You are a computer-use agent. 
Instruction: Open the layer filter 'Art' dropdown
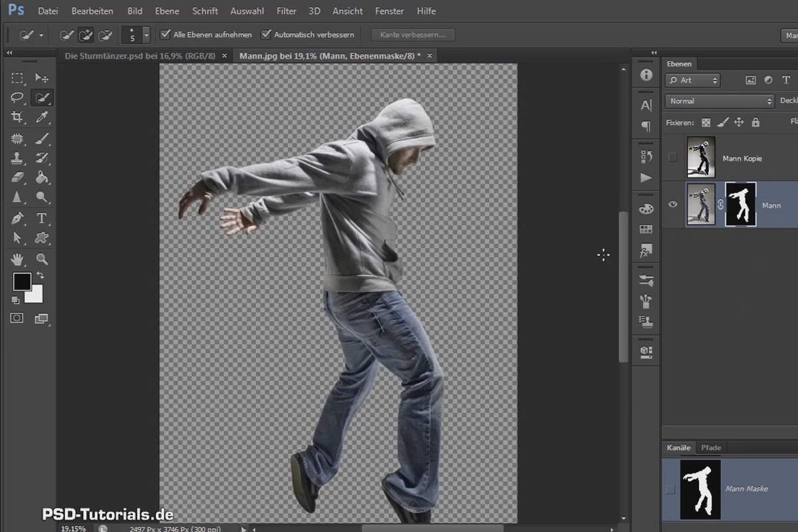click(x=693, y=80)
